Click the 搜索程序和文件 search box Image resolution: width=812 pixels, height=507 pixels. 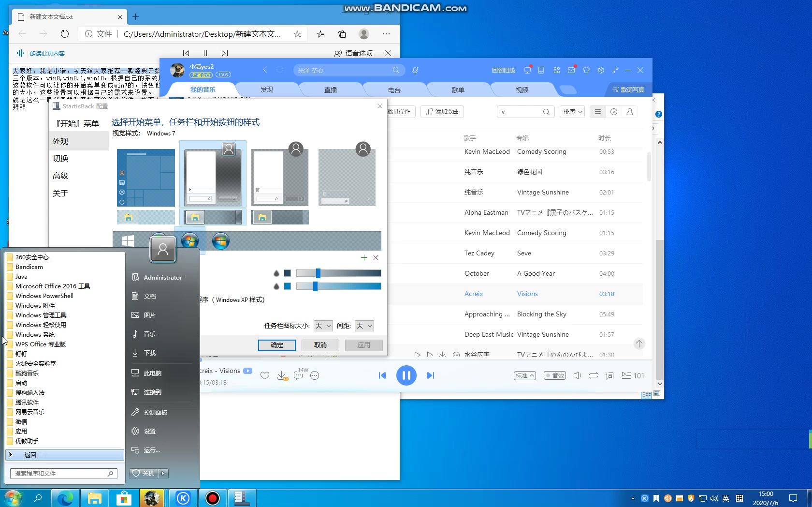(x=63, y=473)
